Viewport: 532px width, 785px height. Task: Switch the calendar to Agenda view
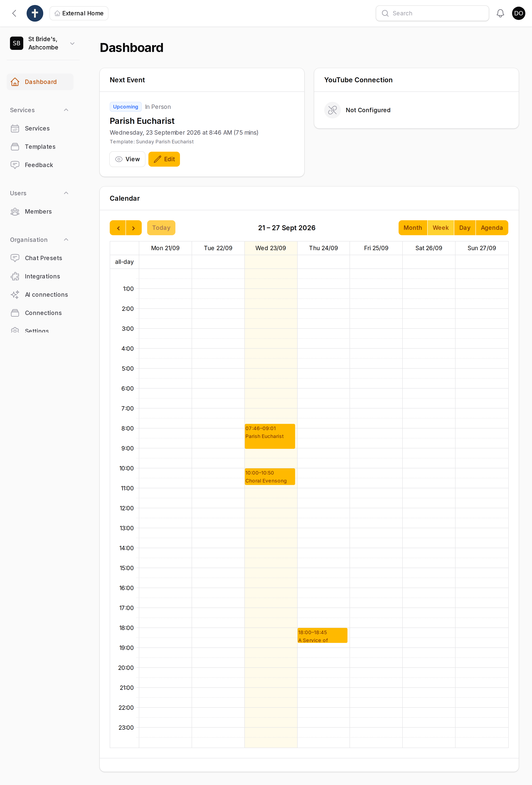(x=492, y=228)
